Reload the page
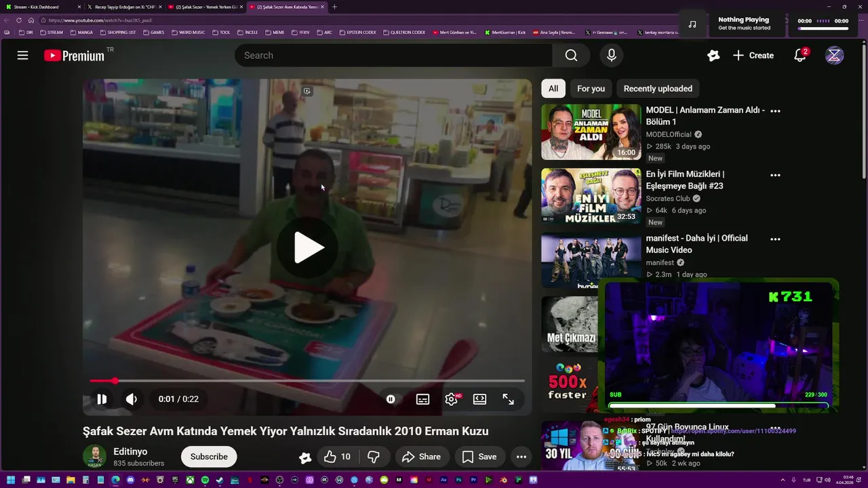868x488 pixels. 19,20
